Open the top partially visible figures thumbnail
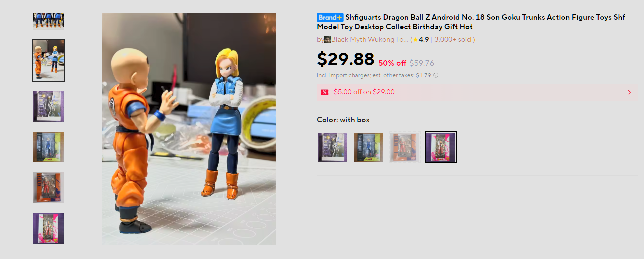 click(x=48, y=21)
